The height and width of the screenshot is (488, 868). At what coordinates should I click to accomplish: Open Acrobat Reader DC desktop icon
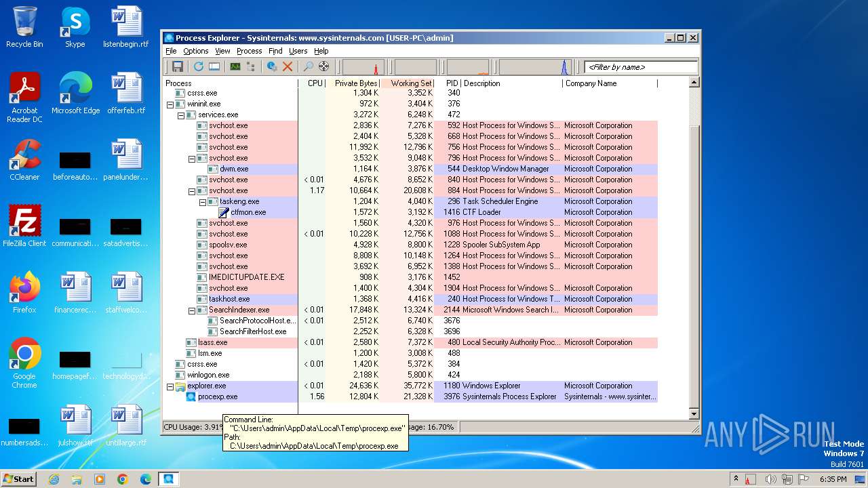(x=24, y=98)
